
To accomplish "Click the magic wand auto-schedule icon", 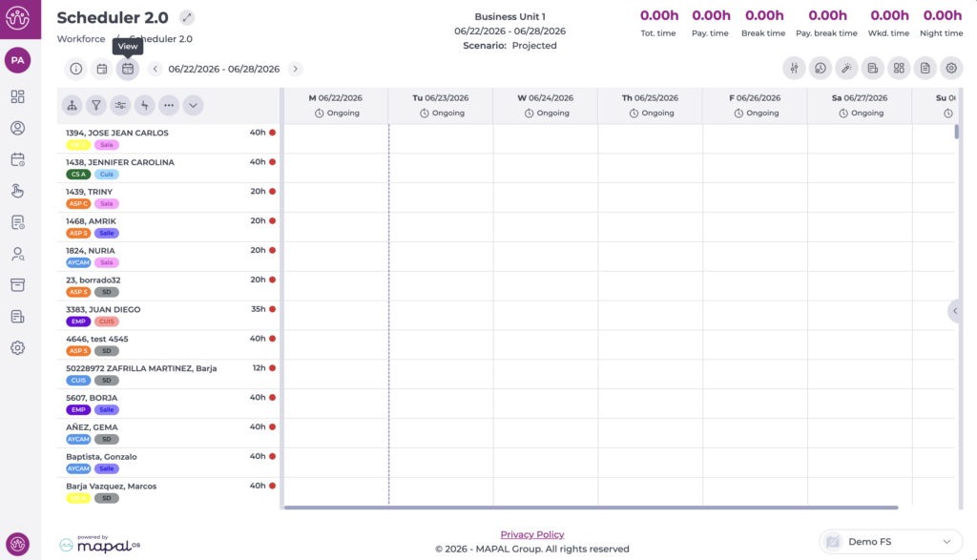I will tap(846, 69).
